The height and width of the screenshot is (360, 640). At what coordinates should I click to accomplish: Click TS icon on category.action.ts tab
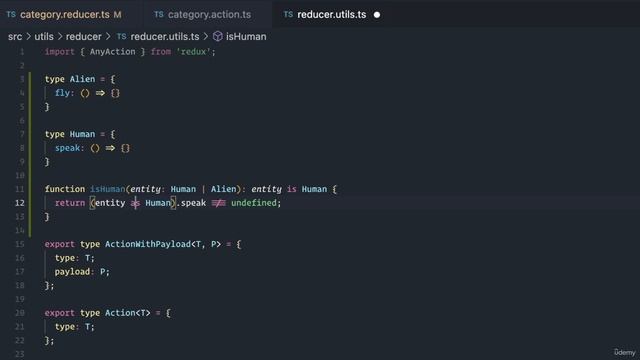click(x=159, y=15)
